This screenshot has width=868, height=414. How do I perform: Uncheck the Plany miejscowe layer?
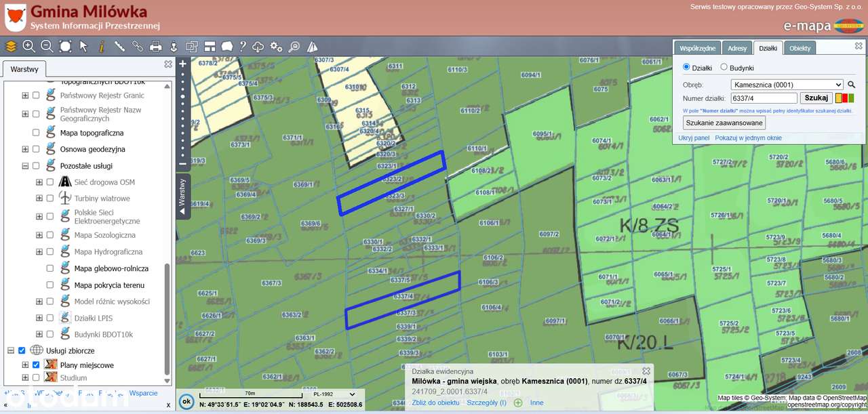click(x=36, y=365)
